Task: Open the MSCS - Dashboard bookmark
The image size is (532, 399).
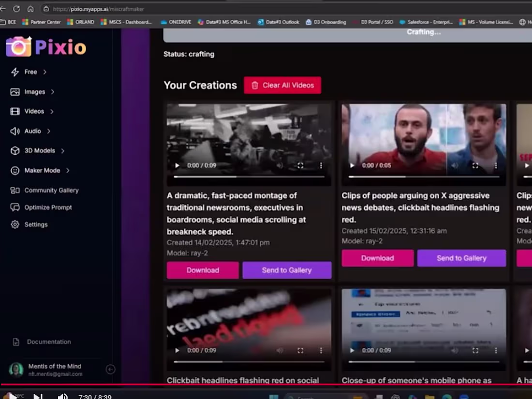Action: 126,22
